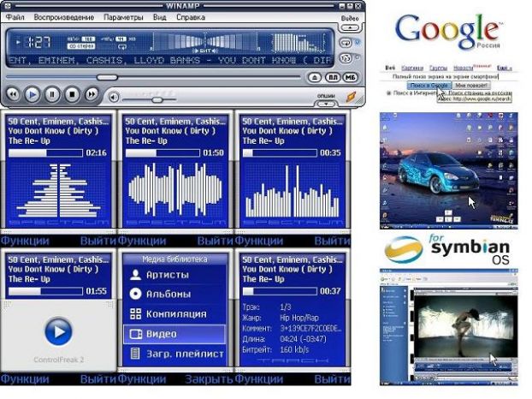
Task: Click the ControlFreak 2 play button
Action: click(58, 331)
